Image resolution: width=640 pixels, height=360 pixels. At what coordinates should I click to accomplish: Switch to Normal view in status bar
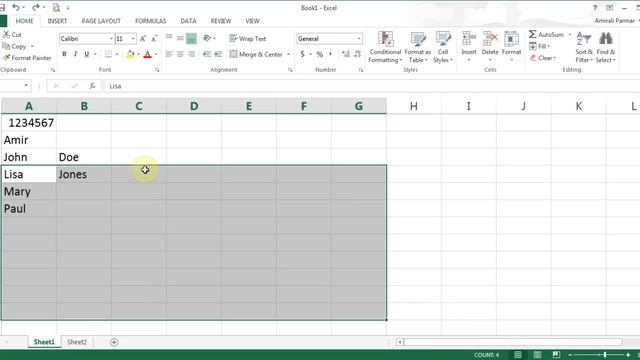tap(518, 355)
